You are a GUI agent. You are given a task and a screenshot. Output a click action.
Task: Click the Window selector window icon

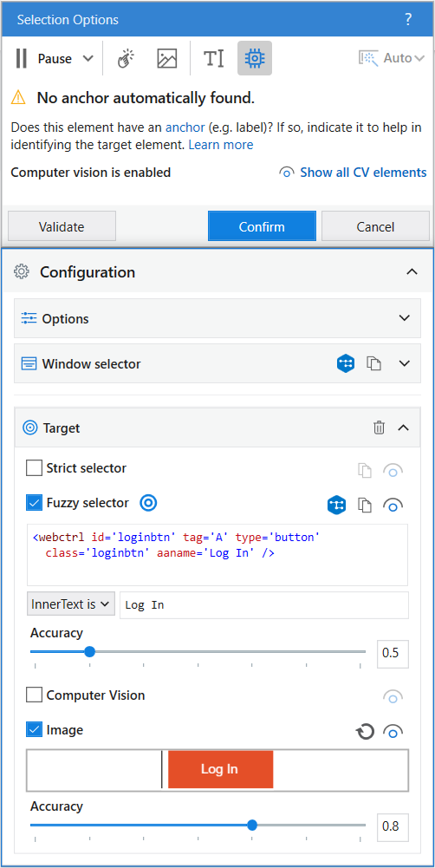29,363
